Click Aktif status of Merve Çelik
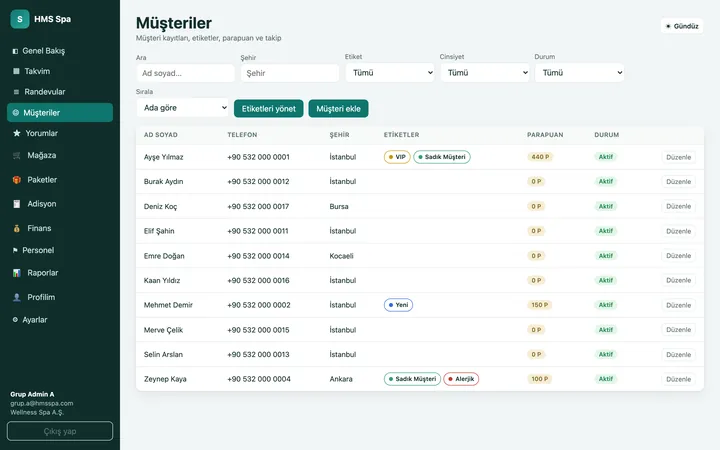Screen dimensions: 720x450 pos(606,330)
